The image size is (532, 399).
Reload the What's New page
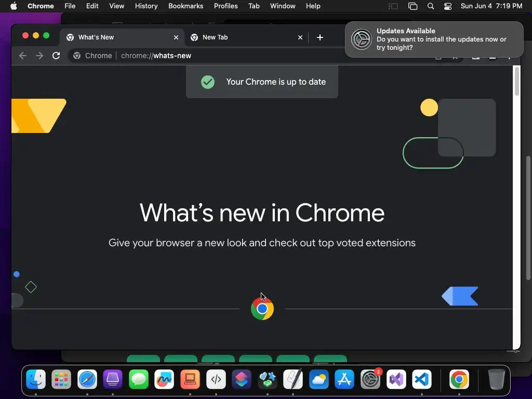tap(56, 56)
